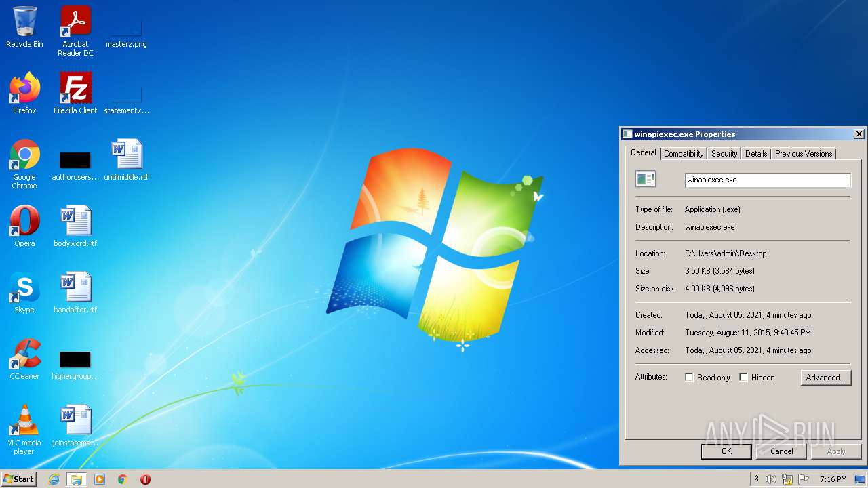Select the handoffer.rtf document icon

[75, 292]
